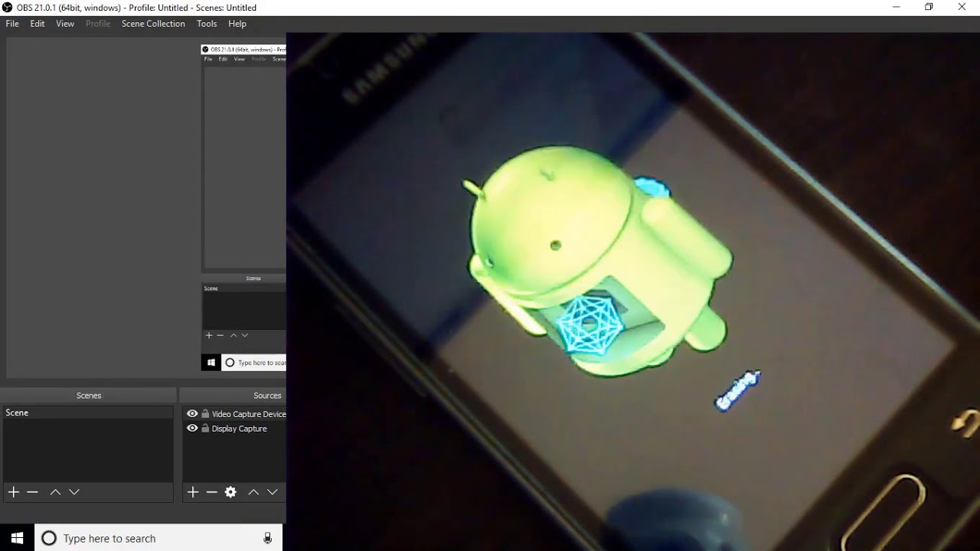Open the File menu
Screen dimensions: 980x551
pyautogui.click(x=12, y=24)
